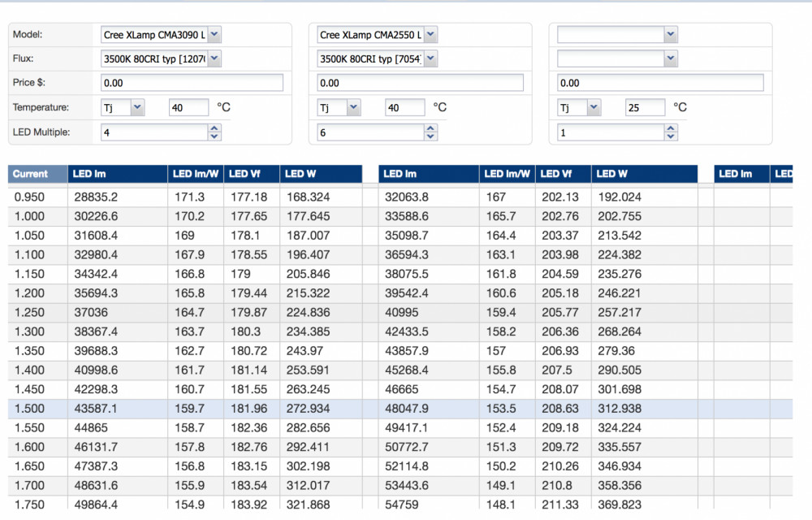Click the first LED lm/W column header
The image size is (812, 520).
[x=195, y=174]
